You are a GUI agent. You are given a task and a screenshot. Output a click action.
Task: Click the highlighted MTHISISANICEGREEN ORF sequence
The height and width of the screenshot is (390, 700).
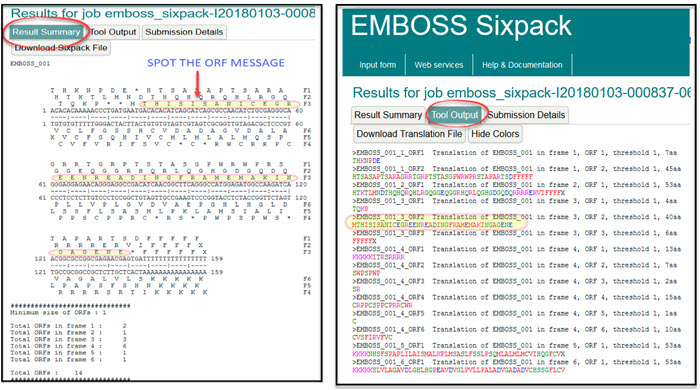tap(432, 225)
